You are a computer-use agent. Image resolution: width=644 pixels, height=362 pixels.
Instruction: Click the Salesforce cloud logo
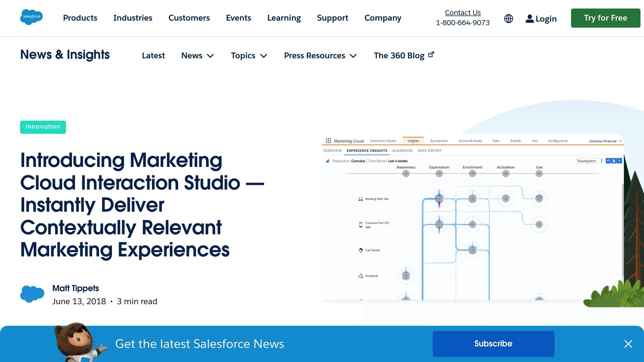coord(31,17)
